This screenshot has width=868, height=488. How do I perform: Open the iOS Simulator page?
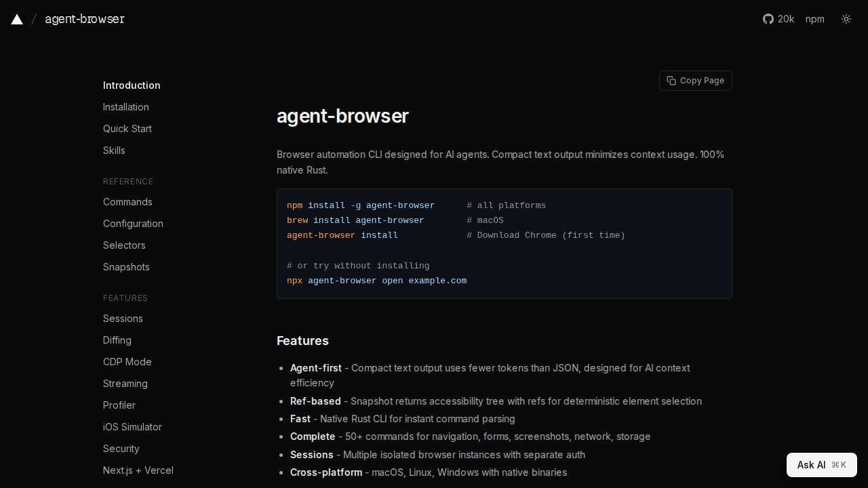[x=132, y=427]
